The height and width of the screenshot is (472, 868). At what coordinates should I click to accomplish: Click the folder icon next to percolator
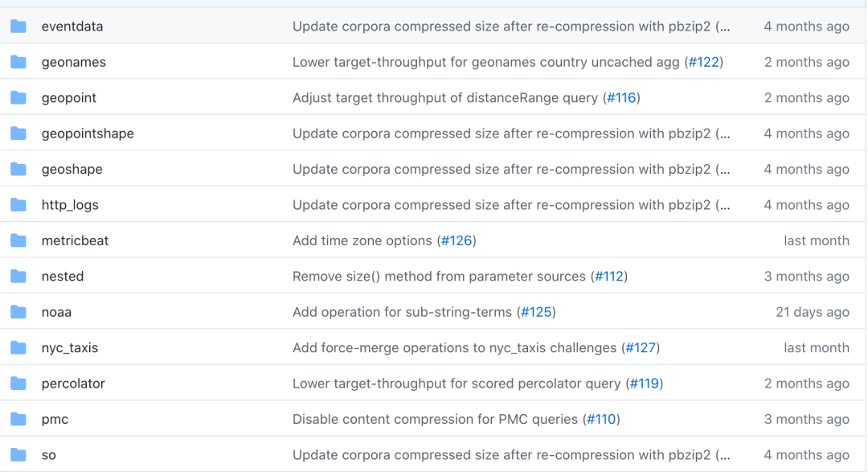pos(18,384)
